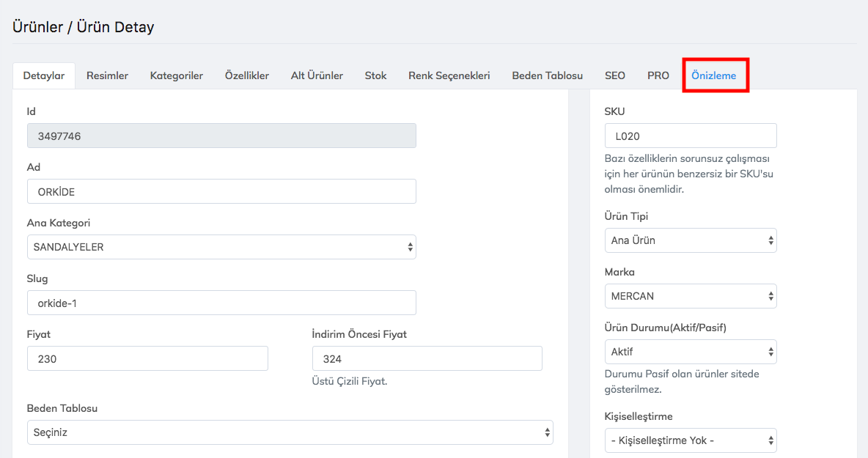Click the Fiyat input field
This screenshot has height=458, width=868.
147,359
